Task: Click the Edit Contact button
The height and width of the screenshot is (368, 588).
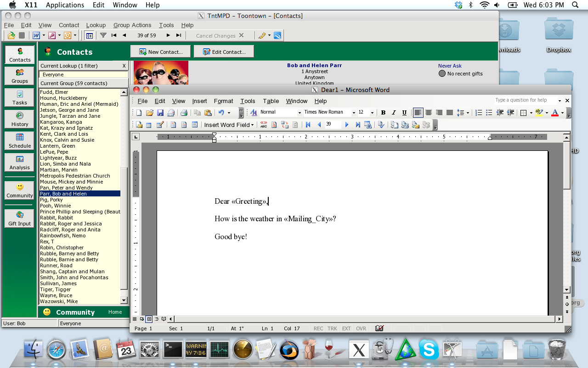Action: [224, 52]
